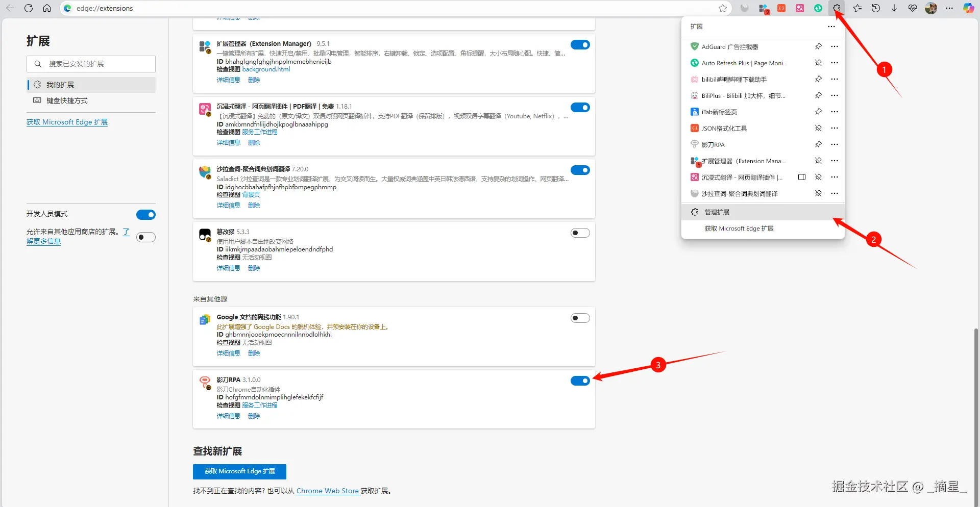
Task: Turn off 开发人员模式 switch
Action: 146,215
